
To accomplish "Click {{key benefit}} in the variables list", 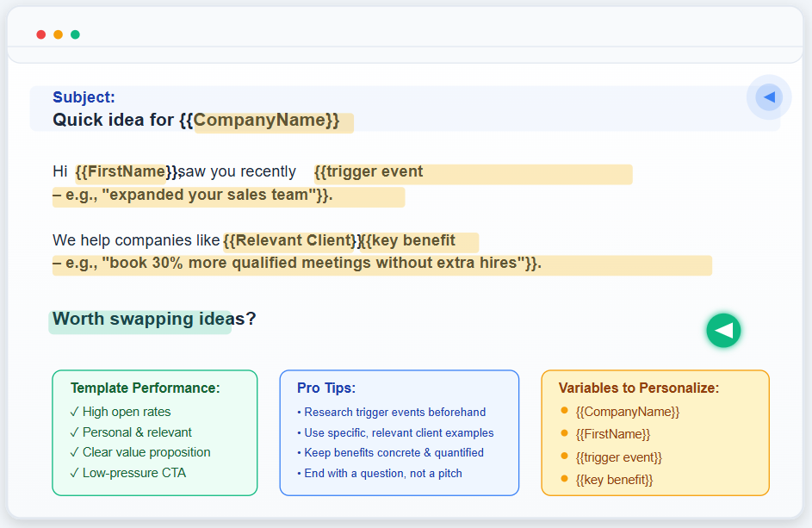I will [x=614, y=480].
